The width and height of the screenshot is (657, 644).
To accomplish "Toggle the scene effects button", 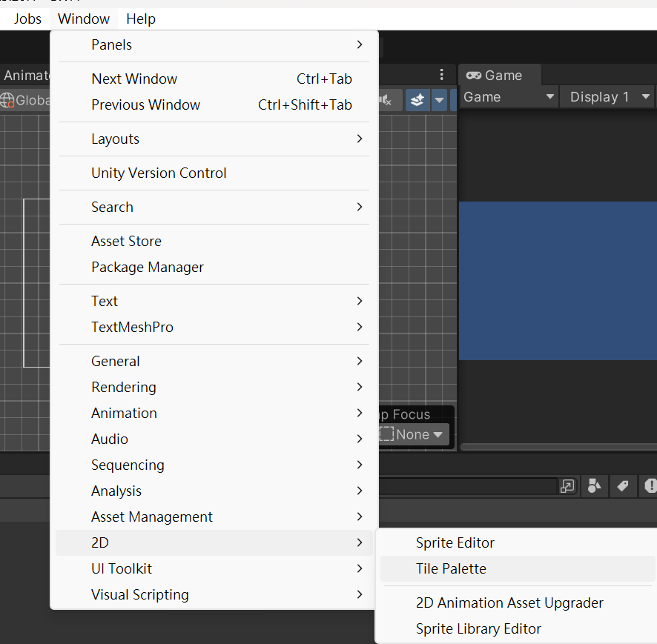I will (417, 100).
